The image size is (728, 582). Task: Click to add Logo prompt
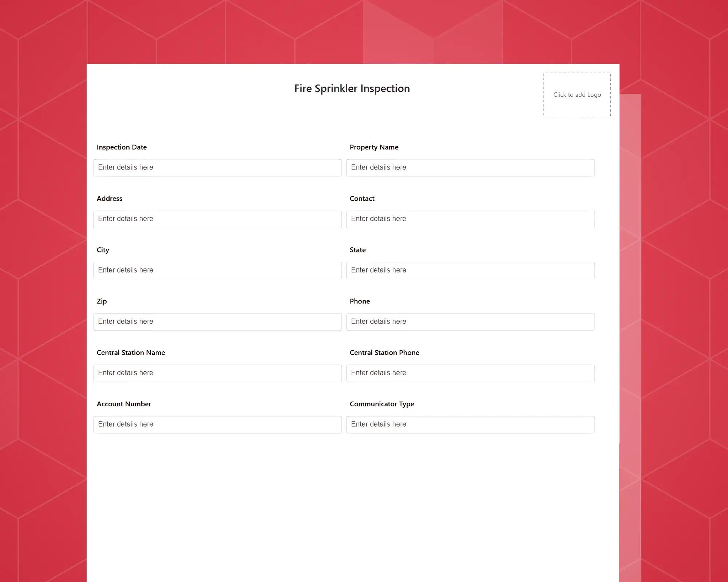click(x=577, y=94)
